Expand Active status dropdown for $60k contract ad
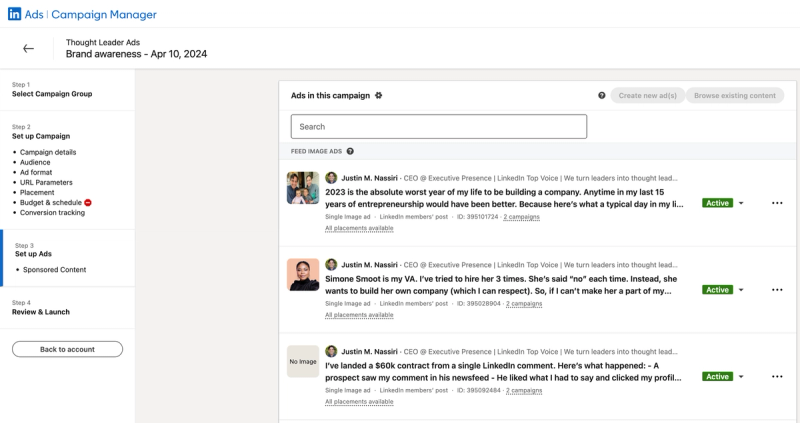Image resolution: width=800 pixels, height=423 pixels. [741, 377]
